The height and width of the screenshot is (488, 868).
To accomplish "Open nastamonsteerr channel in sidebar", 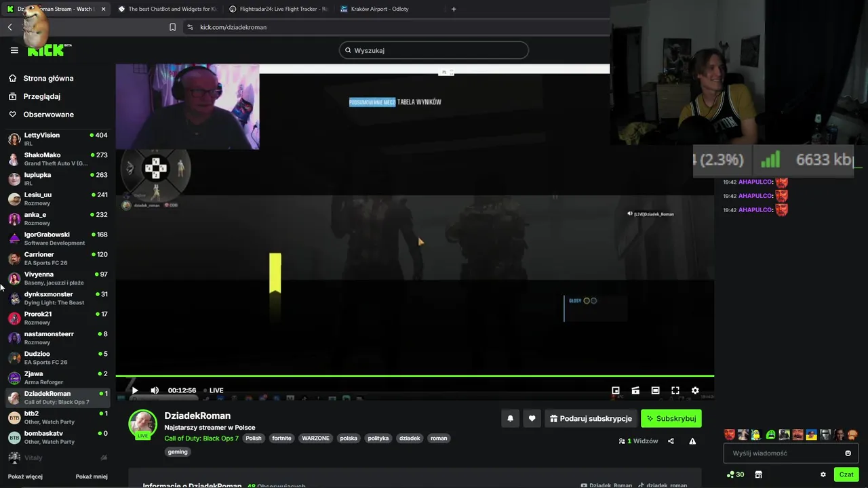I will pos(58,338).
